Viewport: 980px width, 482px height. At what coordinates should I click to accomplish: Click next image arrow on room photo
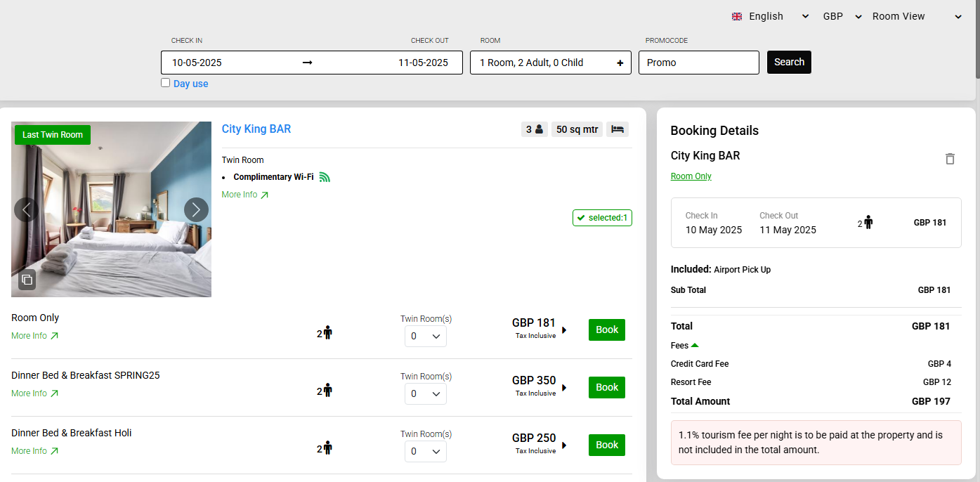(x=196, y=209)
